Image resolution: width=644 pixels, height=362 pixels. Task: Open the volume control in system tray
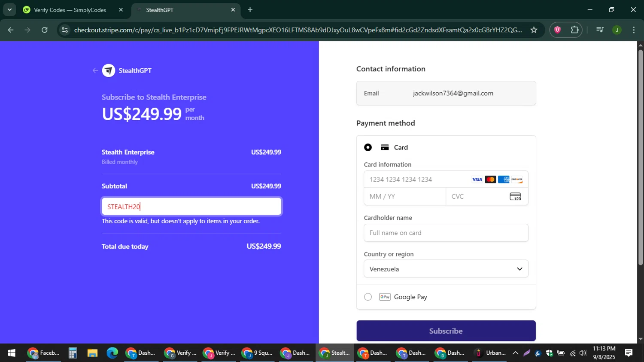583,353
